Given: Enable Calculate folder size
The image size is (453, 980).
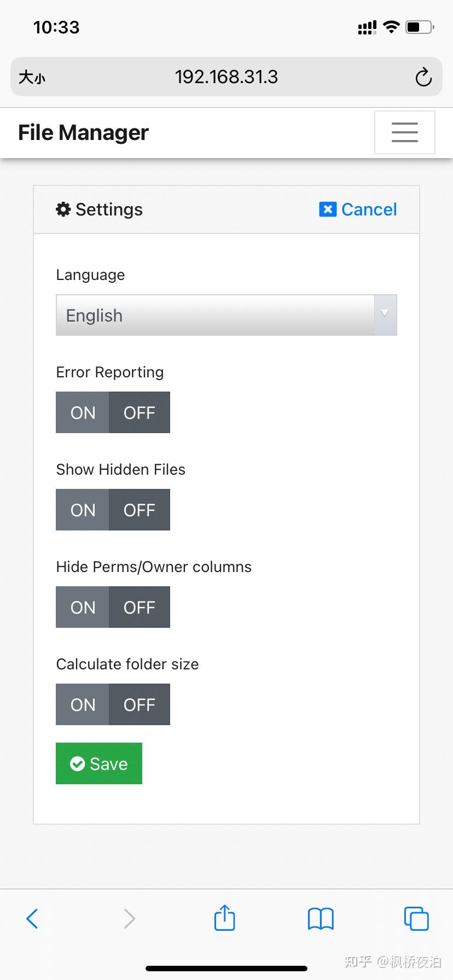Looking at the screenshot, I should tap(82, 704).
